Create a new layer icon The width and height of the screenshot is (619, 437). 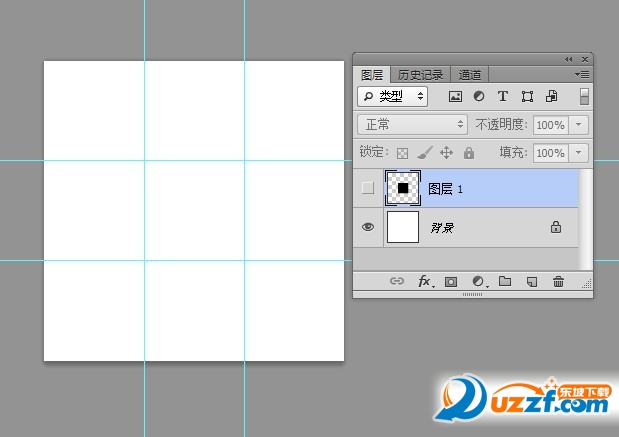[532, 281]
